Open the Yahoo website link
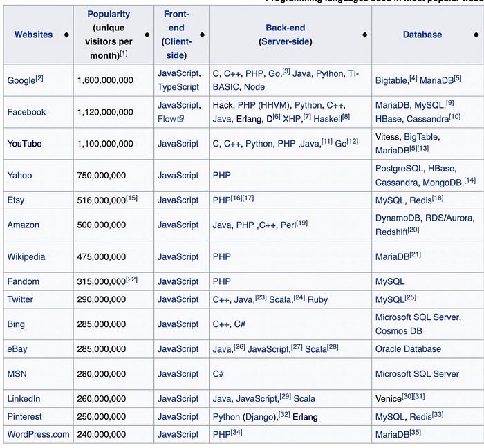Screen dimensions: 484x448 click(20, 175)
